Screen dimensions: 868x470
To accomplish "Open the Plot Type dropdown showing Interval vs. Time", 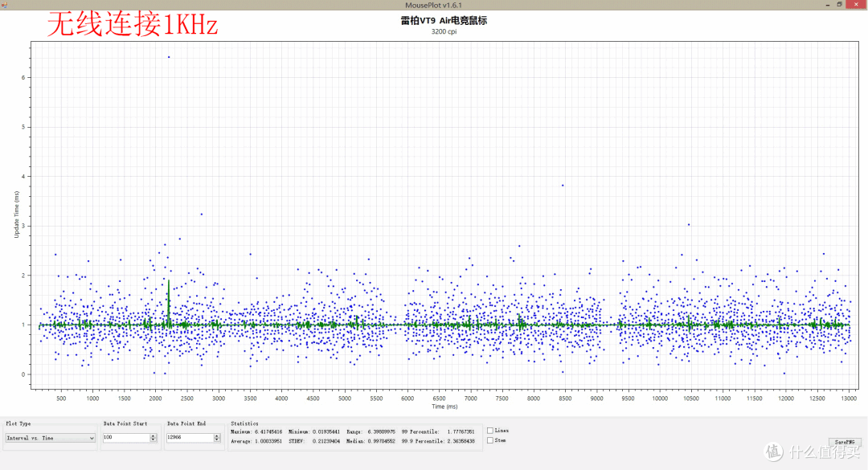I will click(x=50, y=438).
